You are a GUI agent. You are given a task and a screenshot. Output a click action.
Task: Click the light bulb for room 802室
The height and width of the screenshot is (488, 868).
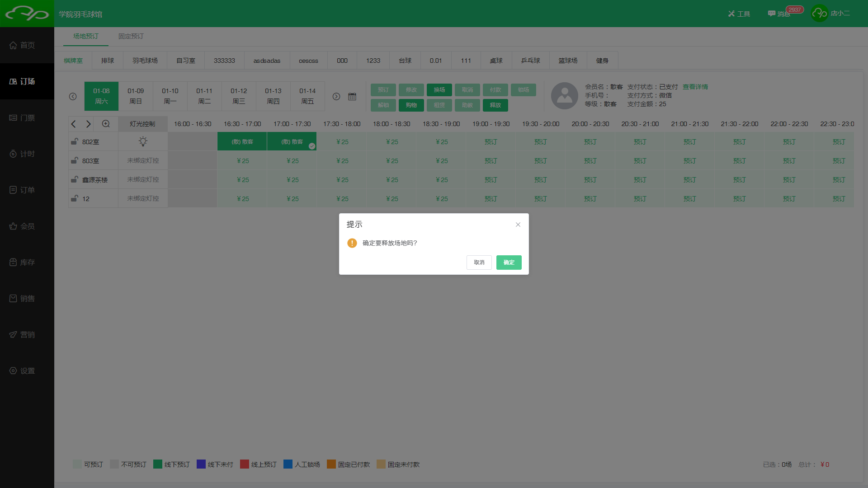tap(143, 142)
